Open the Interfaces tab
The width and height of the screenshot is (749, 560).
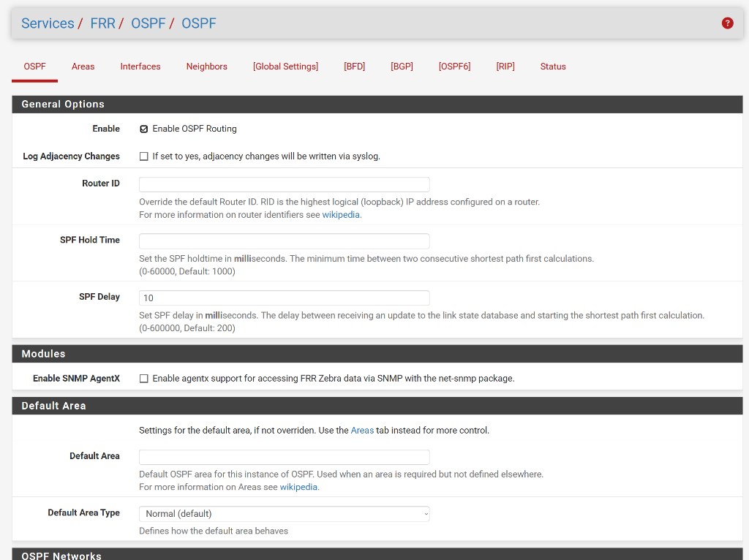click(140, 67)
